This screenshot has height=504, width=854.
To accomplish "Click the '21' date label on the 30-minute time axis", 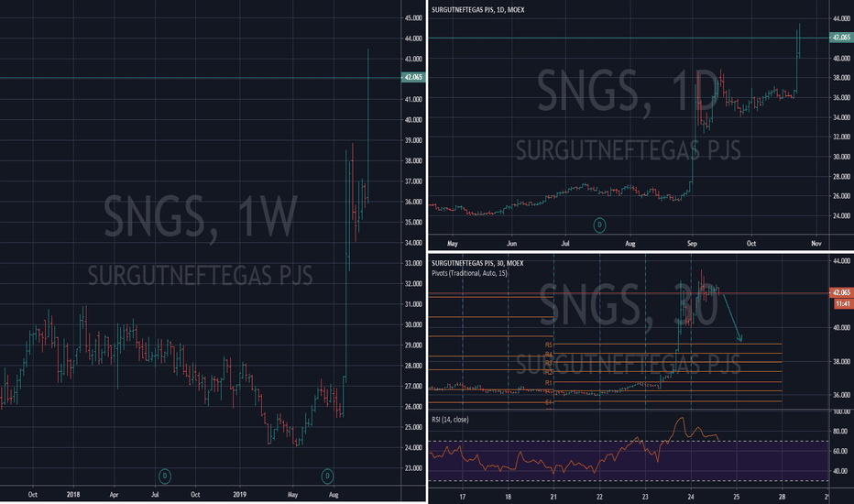I will (553, 497).
